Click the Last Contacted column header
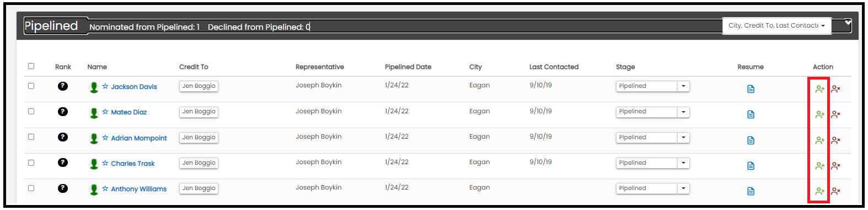The height and width of the screenshot is (210, 868). click(x=554, y=67)
